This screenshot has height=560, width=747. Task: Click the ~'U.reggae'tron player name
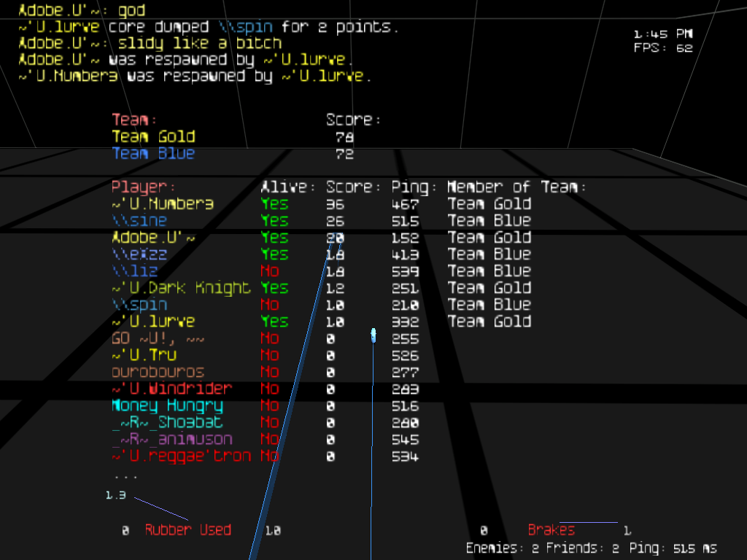tap(181, 456)
